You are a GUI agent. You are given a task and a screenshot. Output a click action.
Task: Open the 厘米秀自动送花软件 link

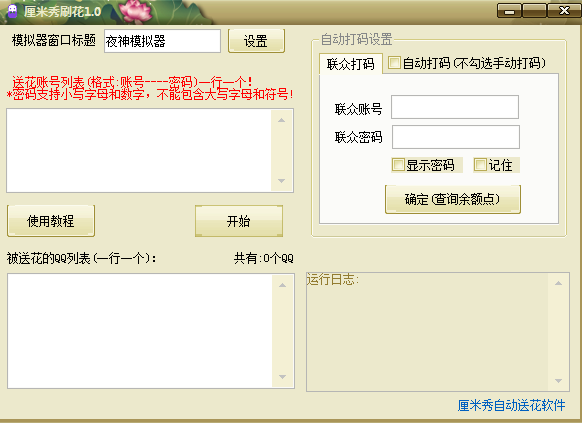(511, 405)
